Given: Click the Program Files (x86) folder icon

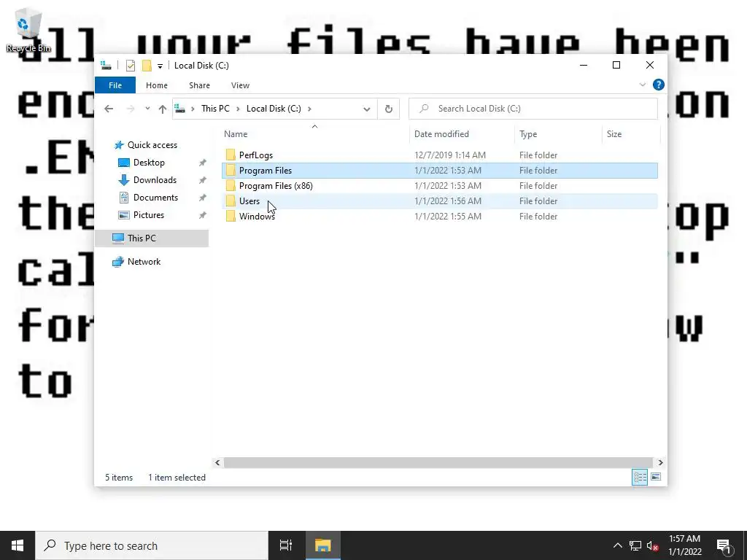Looking at the screenshot, I should pyautogui.click(x=231, y=185).
